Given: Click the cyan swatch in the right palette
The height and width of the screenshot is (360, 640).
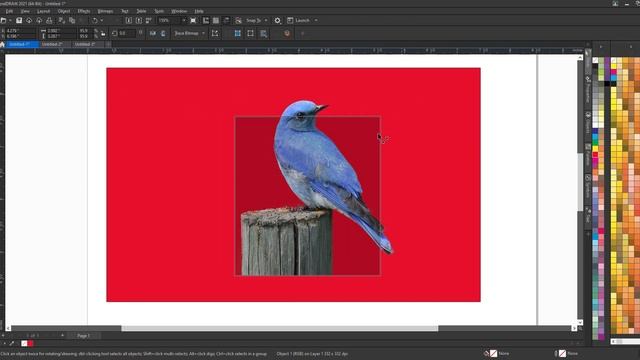Looking at the screenshot, I should tap(613, 78).
